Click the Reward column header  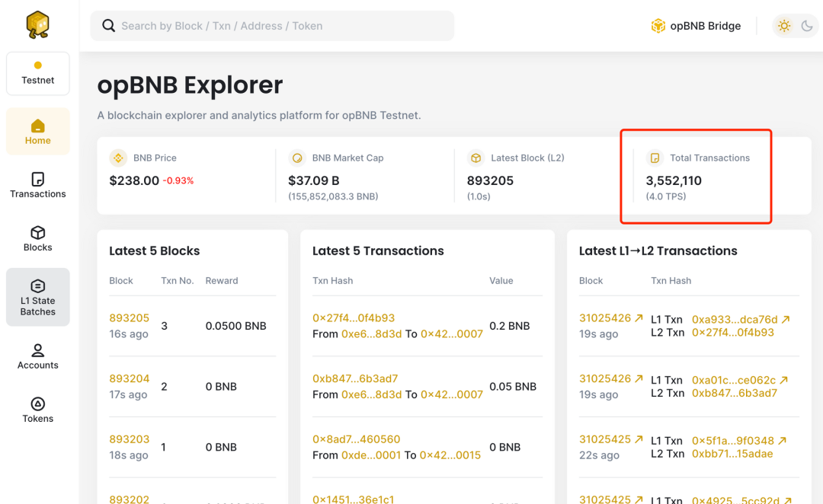tap(222, 281)
